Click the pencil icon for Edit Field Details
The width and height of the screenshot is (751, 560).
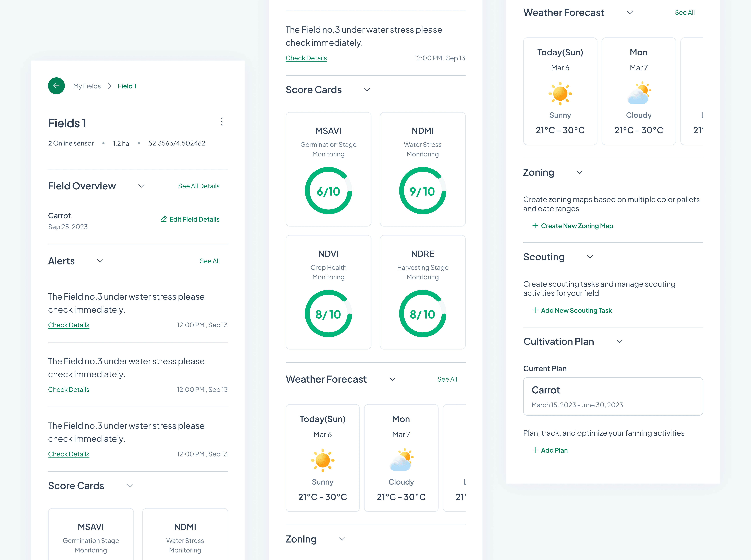(x=164, y=219)
